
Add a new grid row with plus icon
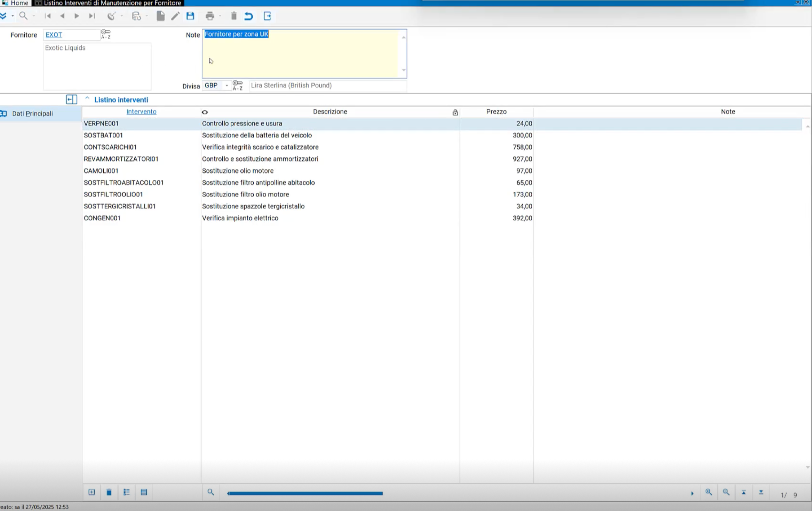pos(91,492)
